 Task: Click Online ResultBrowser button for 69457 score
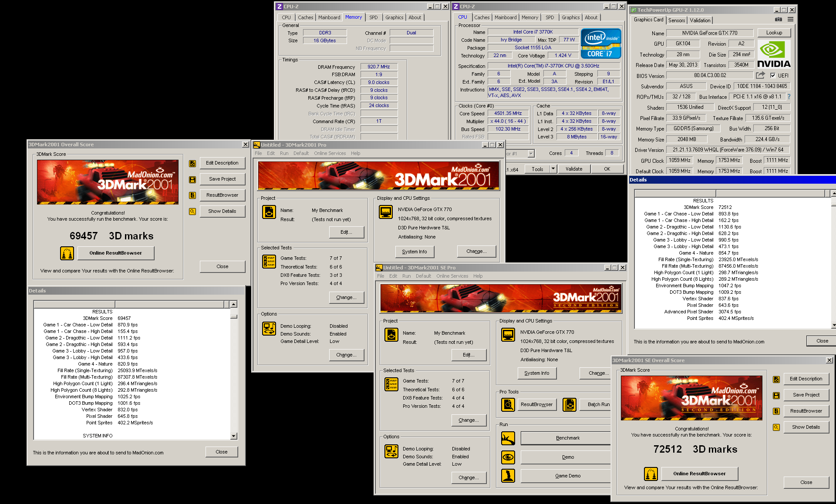click(115, 253)
